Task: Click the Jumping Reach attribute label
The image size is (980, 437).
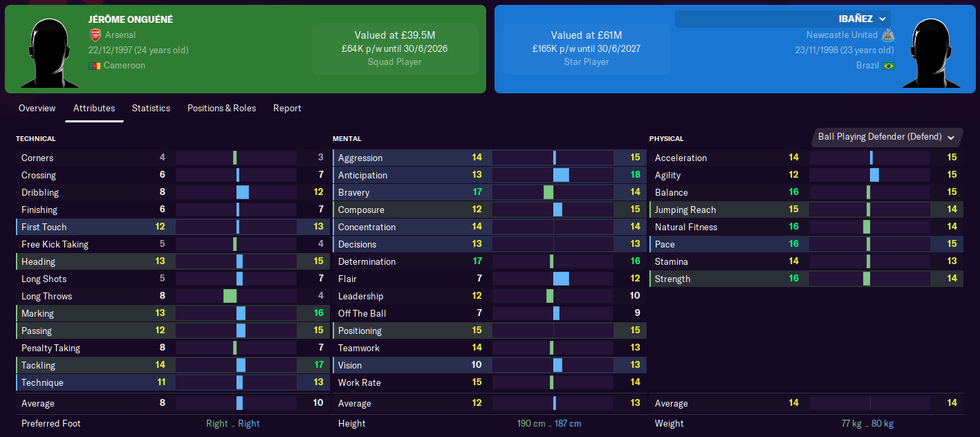Action: click(685, 209)
